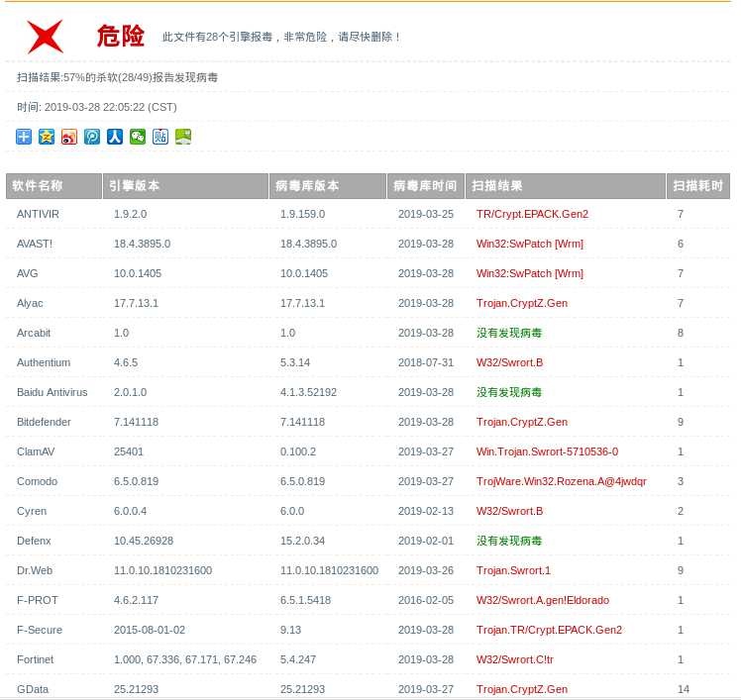This screenshot has height=700, width=741.
Task: Share to QZone with the star icon
Action: point(47,137)
